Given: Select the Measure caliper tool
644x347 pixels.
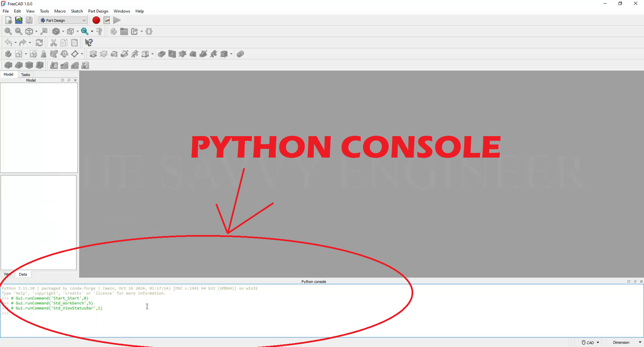Looking at the screenshot, I should [x=99, y=32].
